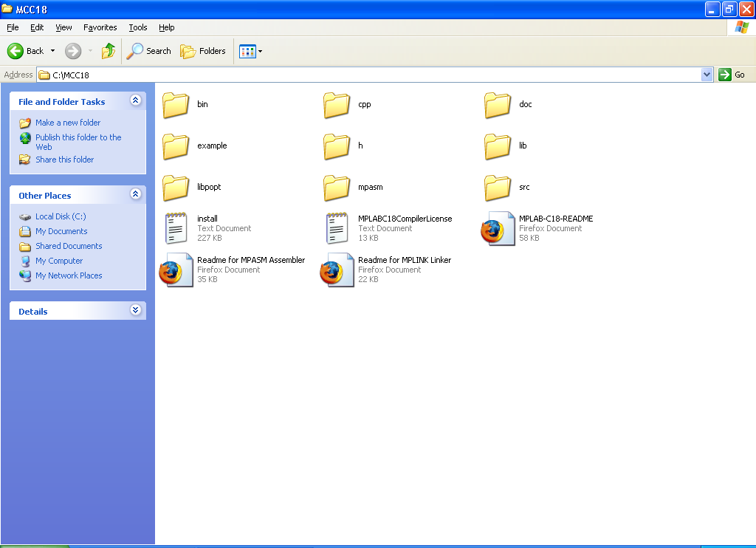The height and width of the screenshot is (548, 756).
Task: Open the Tools menu
Action: 138,27
